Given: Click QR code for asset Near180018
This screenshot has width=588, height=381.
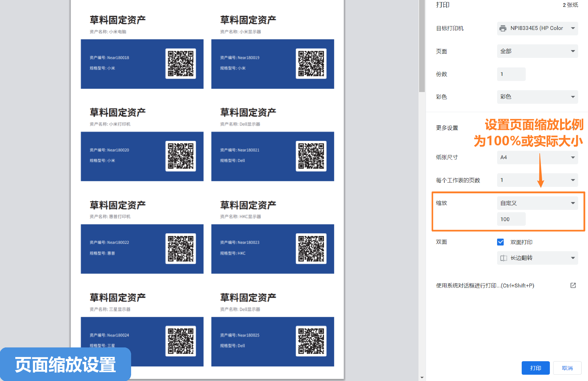Looking at the screenshot, I should point(181,64).
